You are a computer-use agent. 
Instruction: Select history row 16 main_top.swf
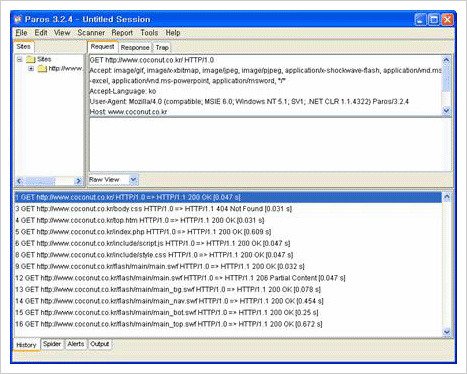click(x=228, y=324)
